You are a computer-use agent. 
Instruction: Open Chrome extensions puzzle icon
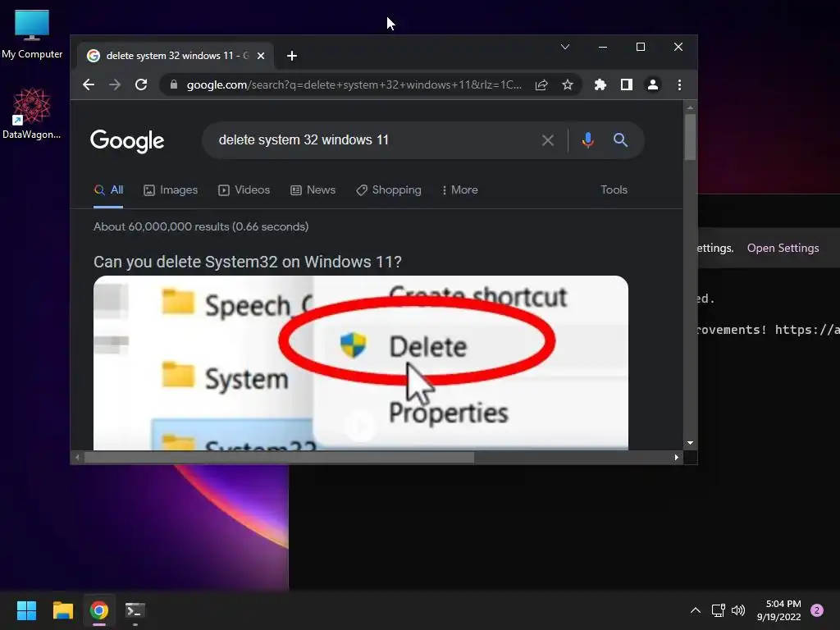[600, 84]
